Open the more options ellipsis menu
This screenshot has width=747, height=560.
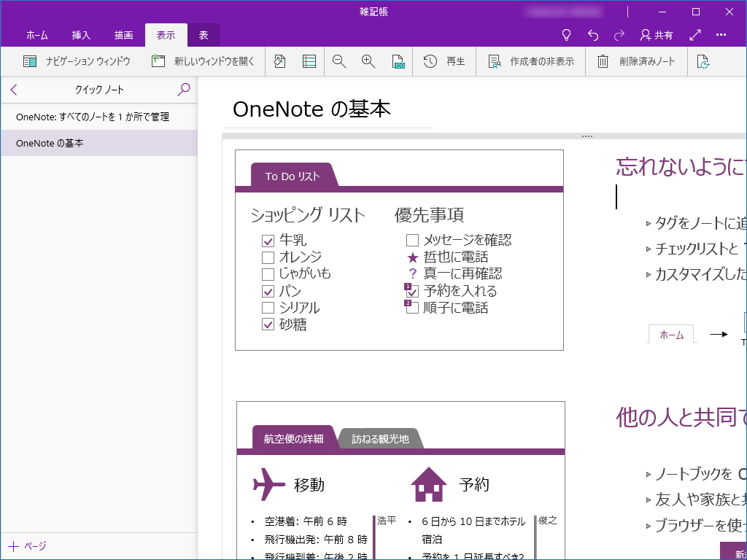point(721,35)
